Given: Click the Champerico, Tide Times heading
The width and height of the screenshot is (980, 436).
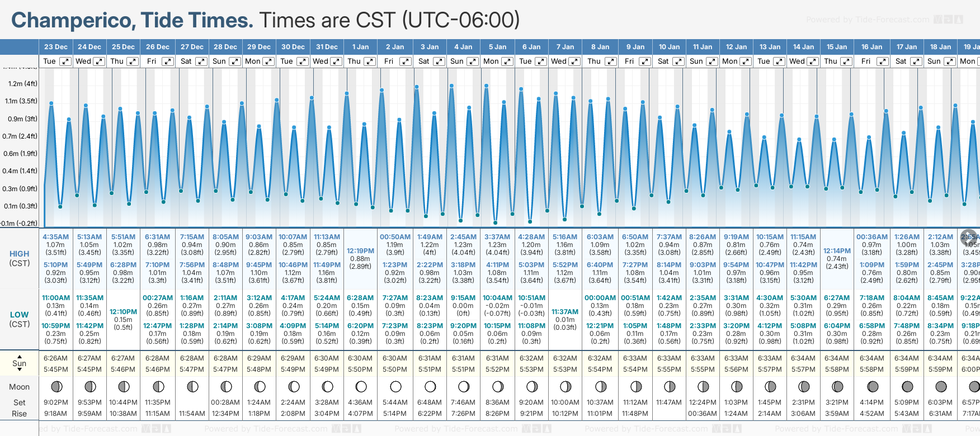Looking at the screenshot, I should tap(132, 20).
